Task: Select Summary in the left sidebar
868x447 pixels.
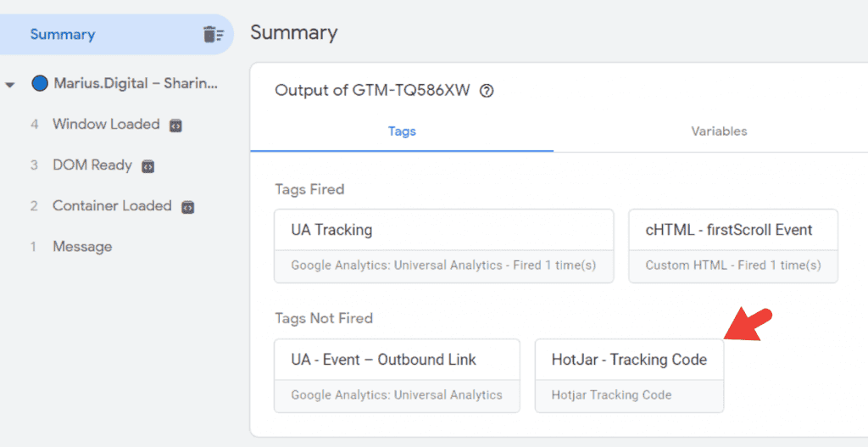Action: click(63, 35)
